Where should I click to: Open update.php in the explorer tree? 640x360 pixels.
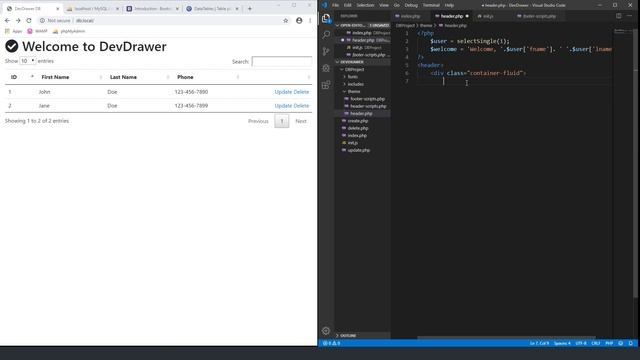[x=359, y=150]
